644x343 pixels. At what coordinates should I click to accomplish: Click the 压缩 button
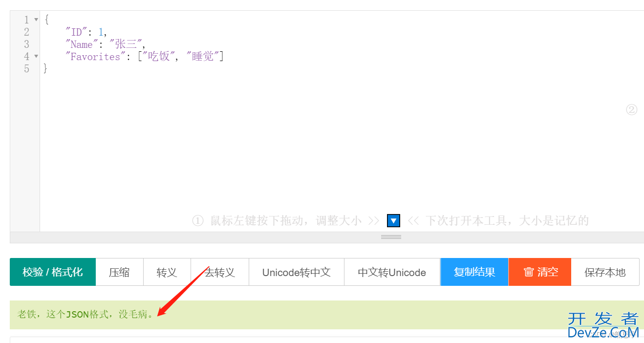coord(119,272)
